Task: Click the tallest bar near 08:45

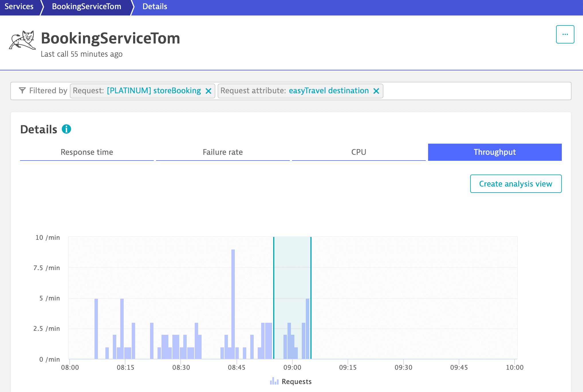Action: click(233, 303)
